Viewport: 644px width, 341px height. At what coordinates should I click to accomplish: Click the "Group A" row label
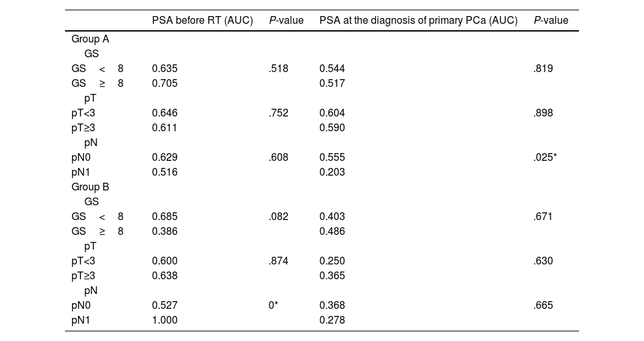[x=90, y=39]
